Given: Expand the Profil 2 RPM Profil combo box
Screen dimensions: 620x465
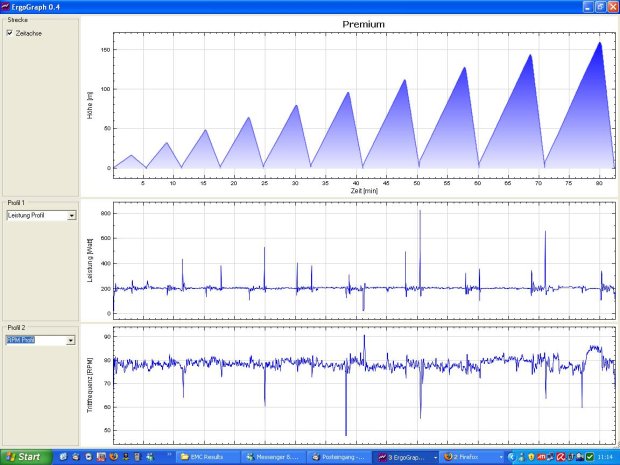Looking at the screenshot, I should click(x=71, y=340).
